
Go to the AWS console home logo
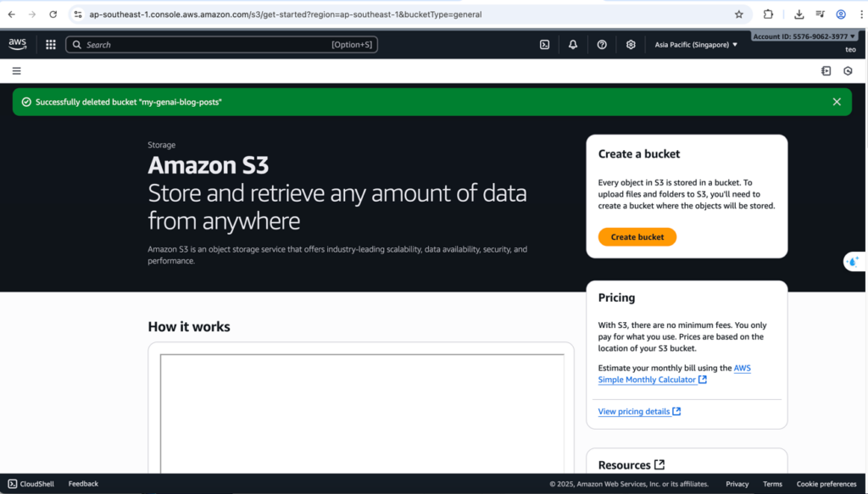18,44
